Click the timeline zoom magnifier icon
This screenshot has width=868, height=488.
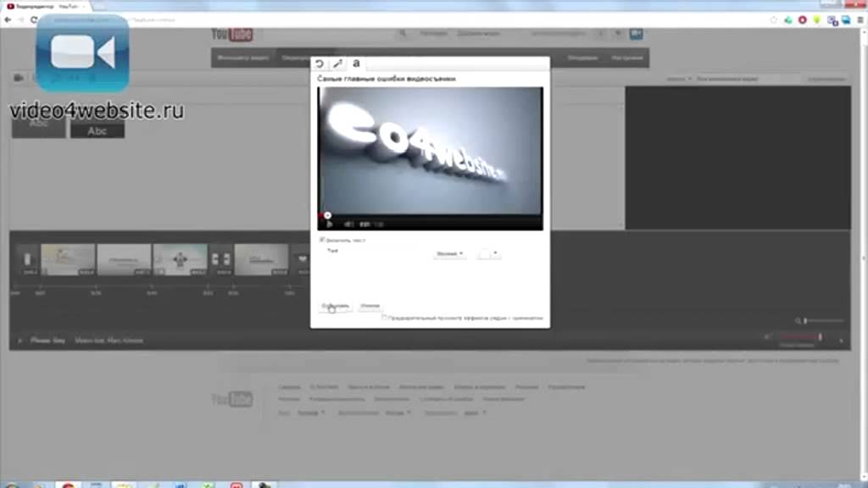(798, 321)
